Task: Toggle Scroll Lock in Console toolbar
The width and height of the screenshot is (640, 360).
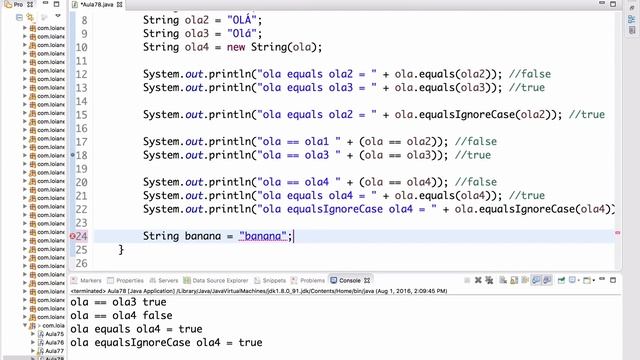Action: 514,280
